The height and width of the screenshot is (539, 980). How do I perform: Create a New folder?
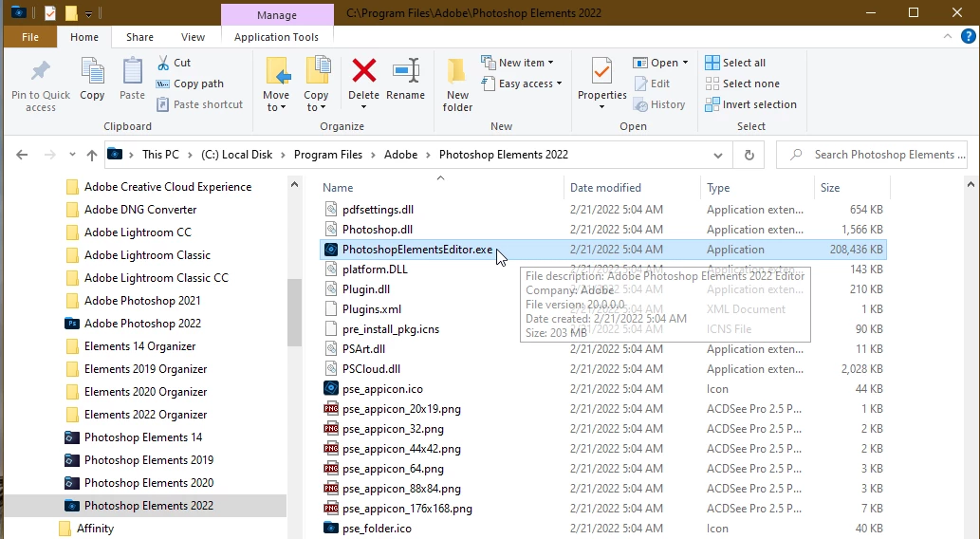click(x=457, y=85)
